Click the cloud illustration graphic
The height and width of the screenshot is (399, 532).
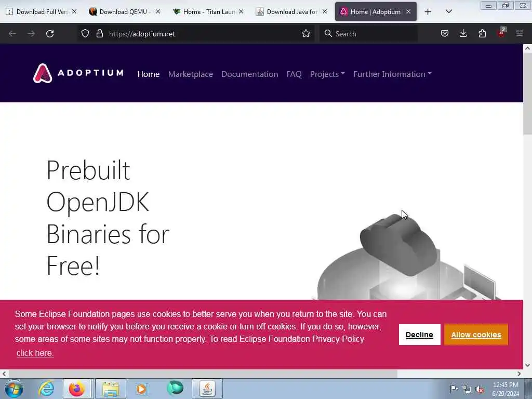398,244
